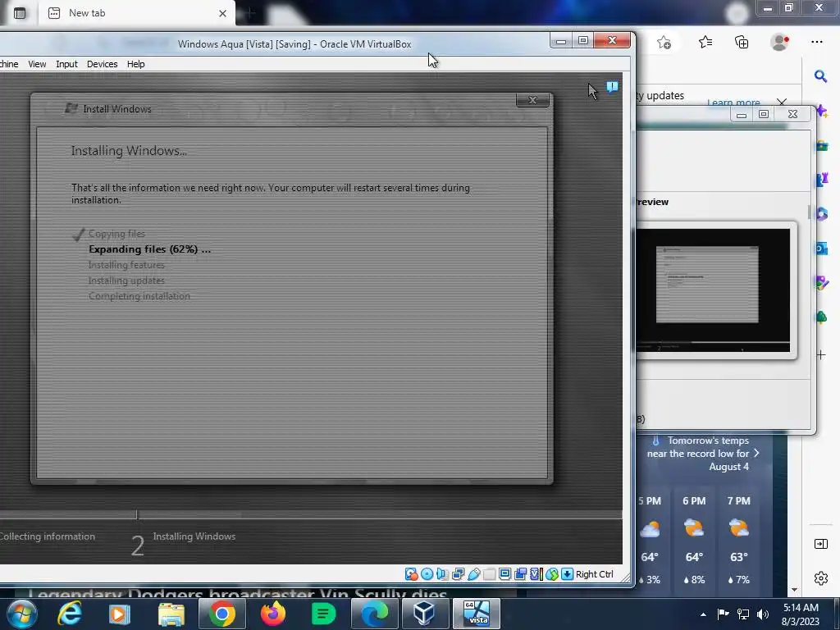Screen dimensions: 840x630
Task: Open Windows Media Player from the taskbar
Action: [120, 614]
